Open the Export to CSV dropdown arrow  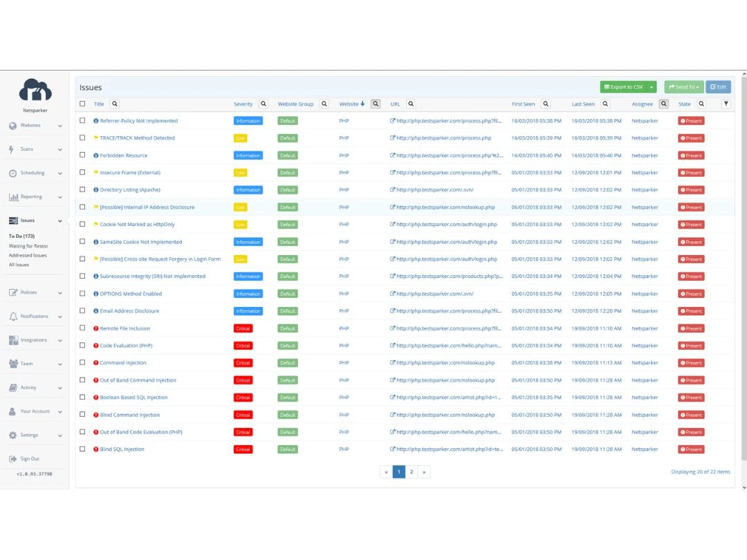652,87
